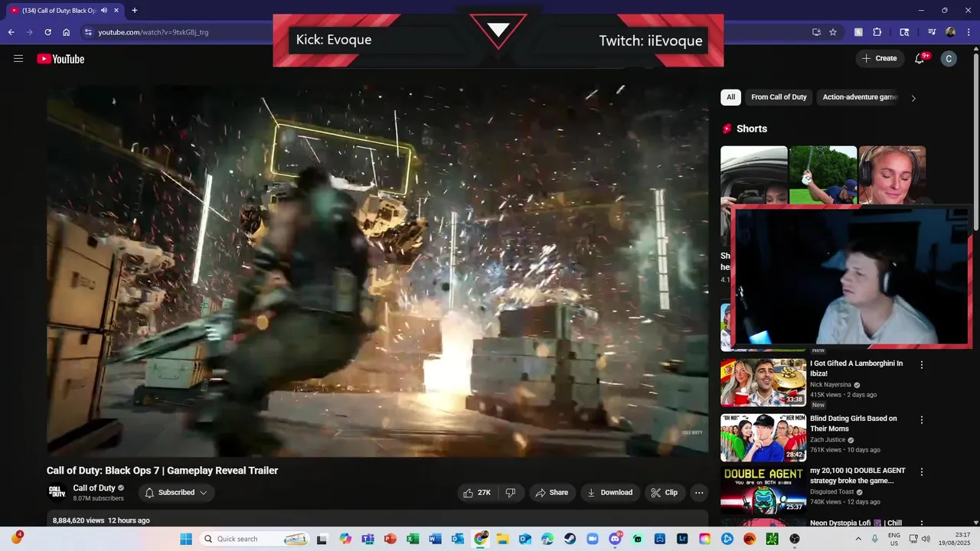Open Windows Start menu
This screenshot has height=551, width=980.
coord(186,539)
